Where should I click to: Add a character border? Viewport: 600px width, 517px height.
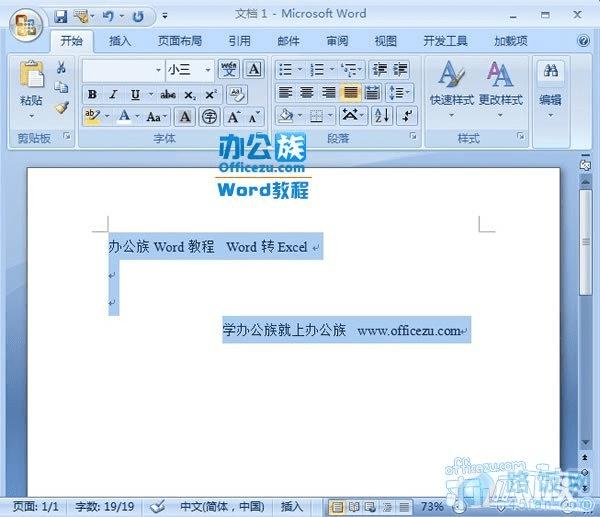254,70
